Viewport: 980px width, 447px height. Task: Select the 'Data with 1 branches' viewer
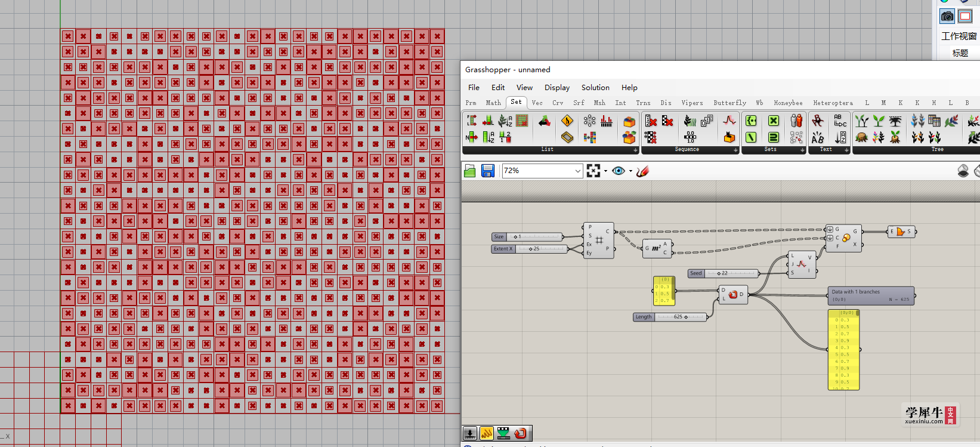point(871,295)
